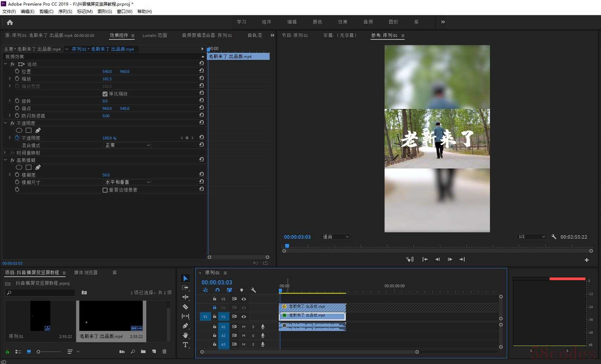Viewport: 601px width, 364px height.
Task: Click Blurriness value 50.0
Action: tap(106, 175)
